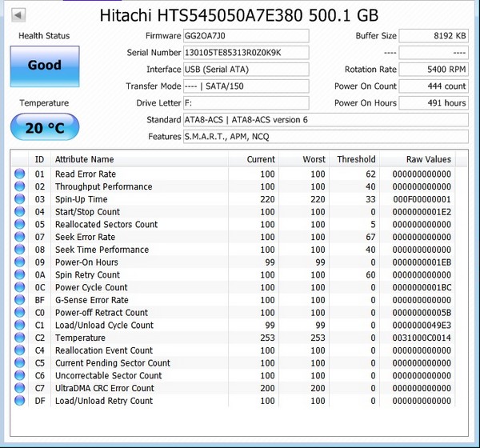Click the status orb beside Temperature attribute

click(x=20, y=338)
